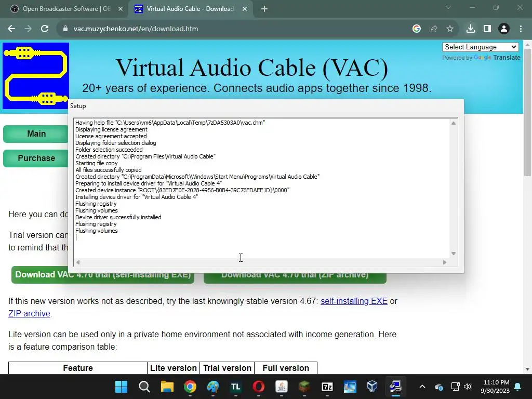Open the tab search chevron in Chrome
The image size is (532, 399).
448,7
